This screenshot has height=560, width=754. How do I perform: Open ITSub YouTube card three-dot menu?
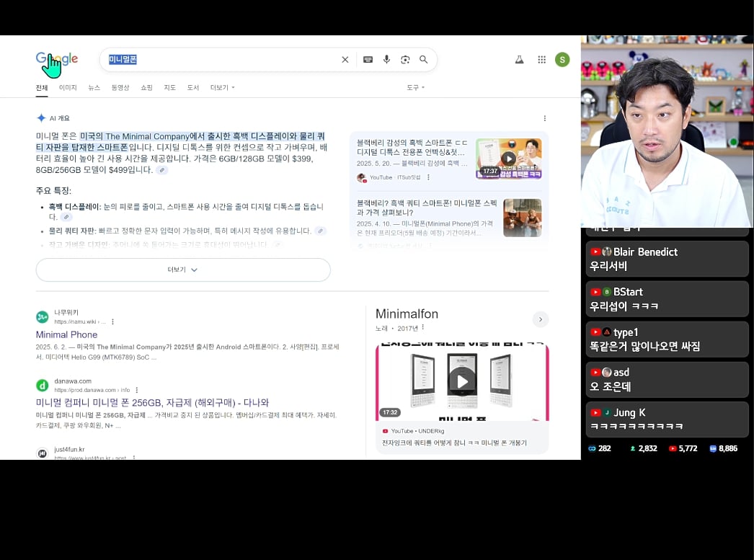(428, 177)
